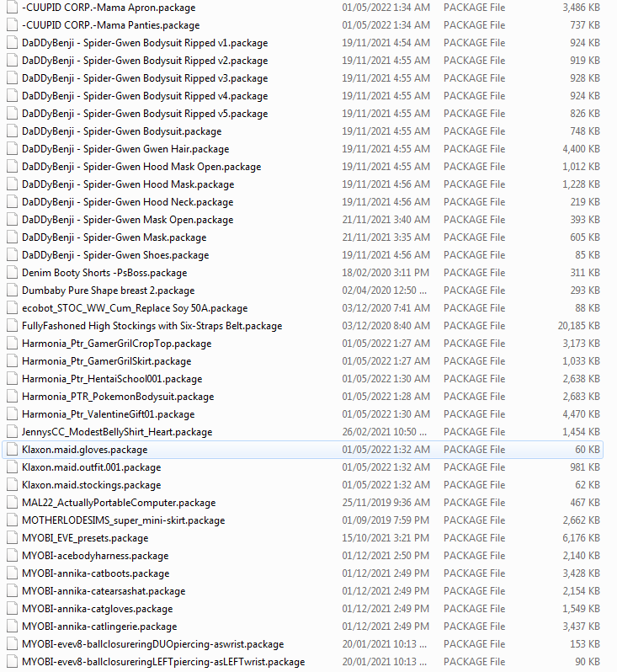Screen dimensions: 617x672
Task: Click the 4,470 KB size value
Action: click(581, 414)
